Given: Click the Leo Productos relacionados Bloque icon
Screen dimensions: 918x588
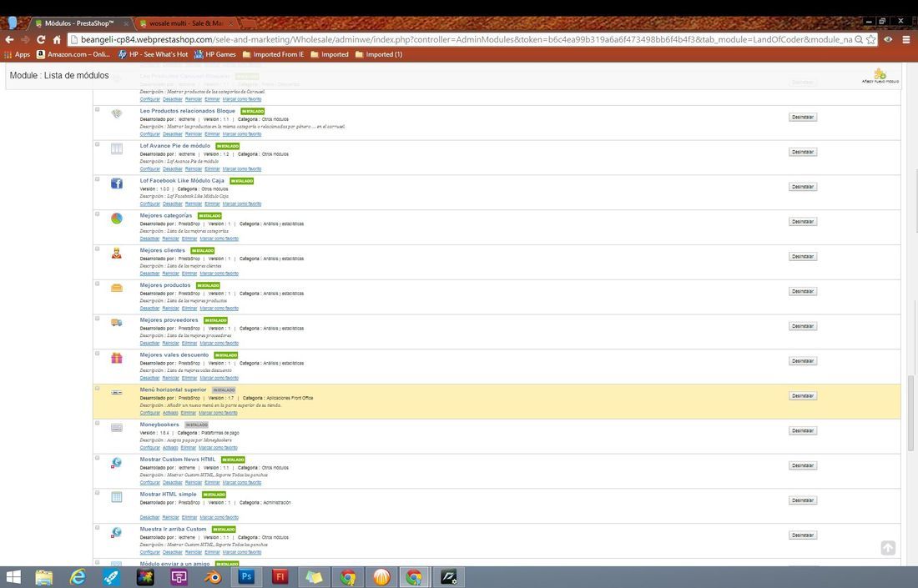Looking at the screenshot, I should tap(117, 113).
